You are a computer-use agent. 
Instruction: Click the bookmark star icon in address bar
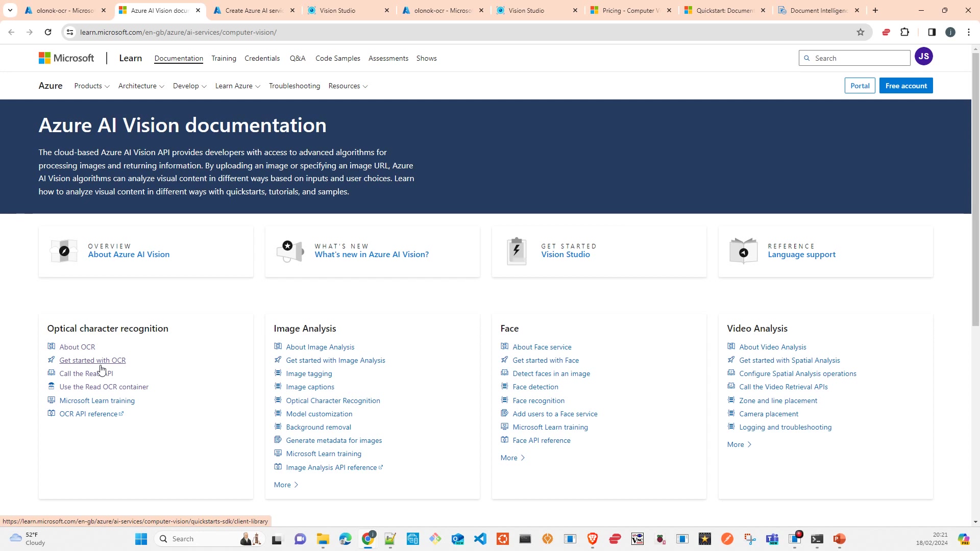[861, 32]
